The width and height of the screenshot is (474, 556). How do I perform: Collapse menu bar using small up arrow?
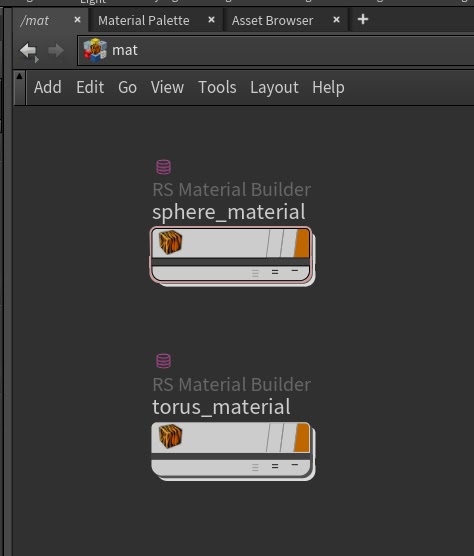point(19,76)
